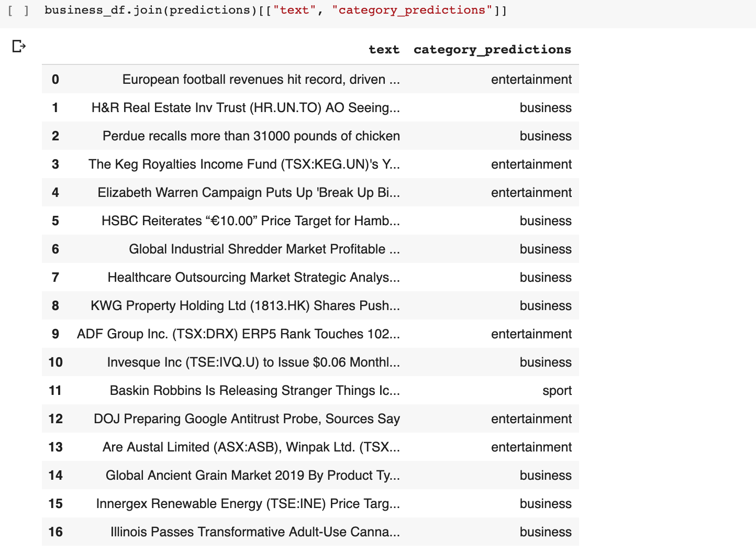The image size is (756, 551).
Task: Click row index 16 label
Action: pyautogui.click(x=55, y=532)
